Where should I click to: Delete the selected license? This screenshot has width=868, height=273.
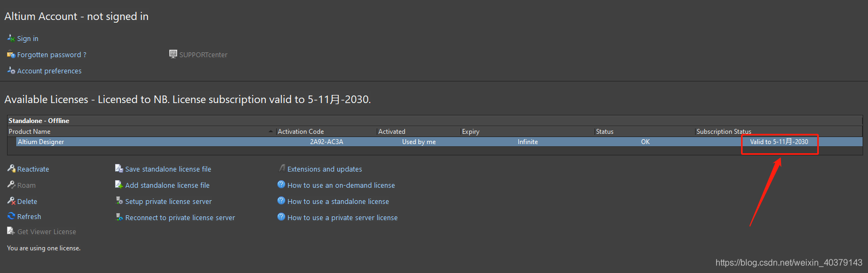pos(27,202)
